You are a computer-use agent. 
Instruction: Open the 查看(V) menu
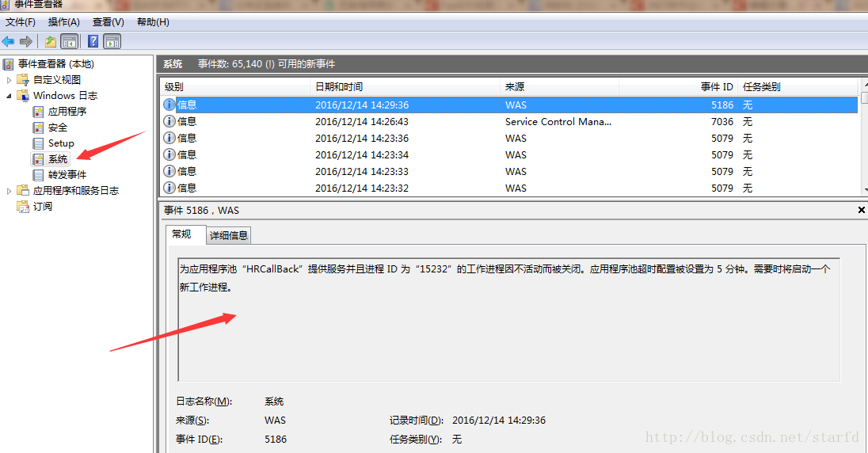(108, 22)
